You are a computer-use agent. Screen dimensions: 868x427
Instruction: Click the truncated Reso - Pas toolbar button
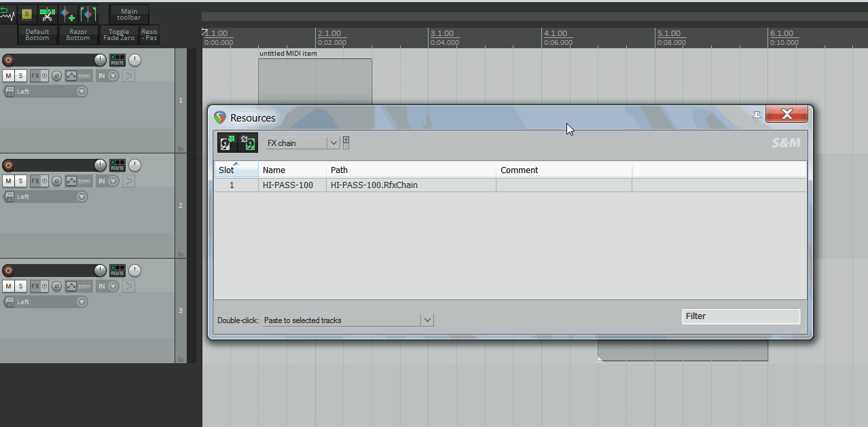click(x=149, y=35)
